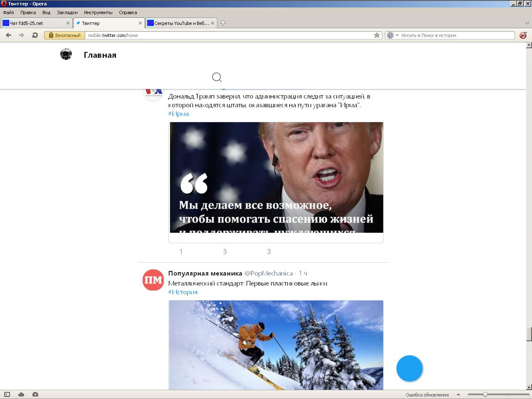
Task: Compose a tweet with the blue round button
Action: coord(409,368)
